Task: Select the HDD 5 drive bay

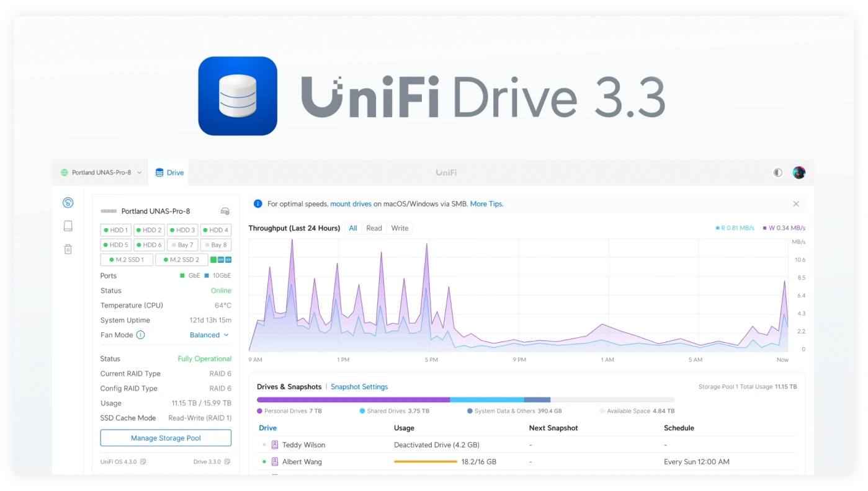Action: tap(115, 245)
